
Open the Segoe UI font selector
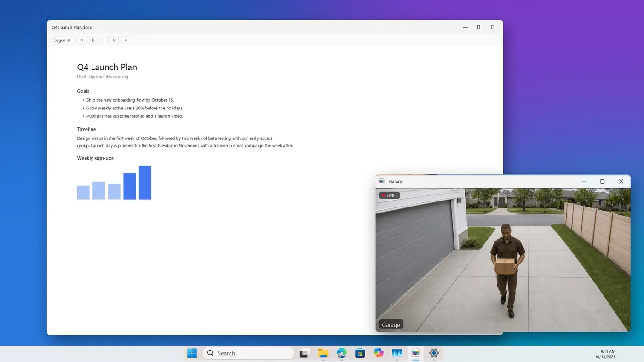pyautogui.click(x=63, y=40)
